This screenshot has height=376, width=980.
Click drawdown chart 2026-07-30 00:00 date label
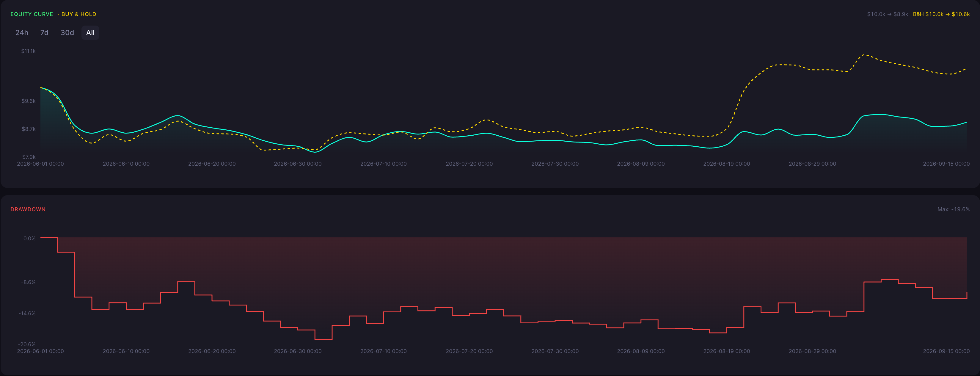point(555,351)
